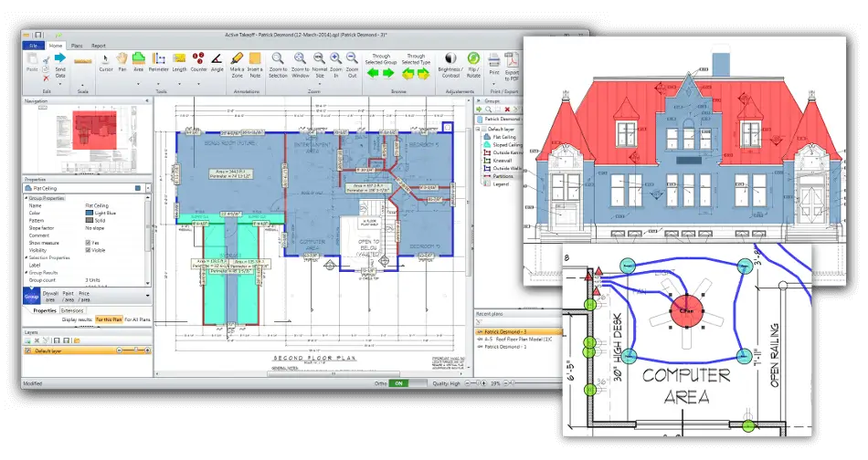Collapse the Group Properties section

(26, 198)
